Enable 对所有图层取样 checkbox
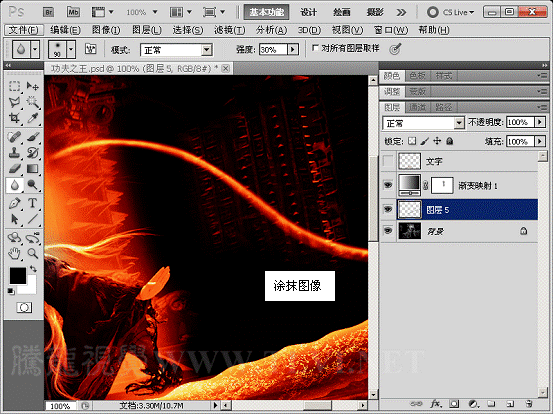This screenshot has width=553, height=414. point(315,48)
